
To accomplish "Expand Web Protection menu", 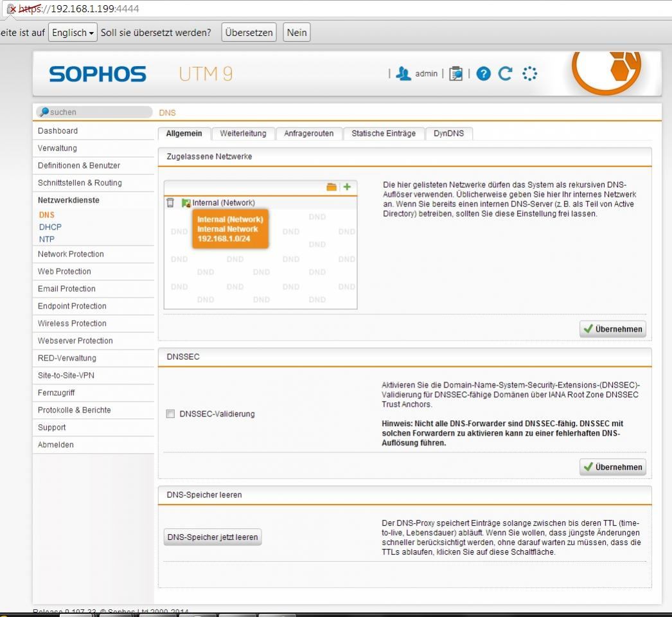I will 93,271.
